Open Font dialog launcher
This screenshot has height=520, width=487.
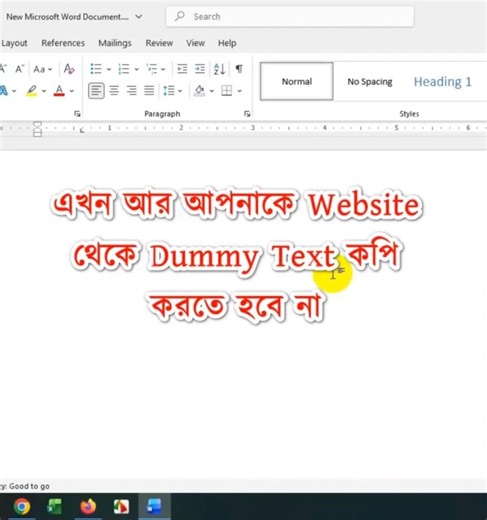[77, 114]
